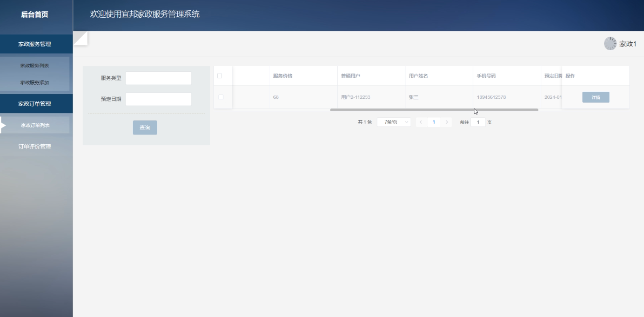This screenshot has width=644, height=317.
Task: Click the table's horizontal scrollbar
Action: [434, 110]
